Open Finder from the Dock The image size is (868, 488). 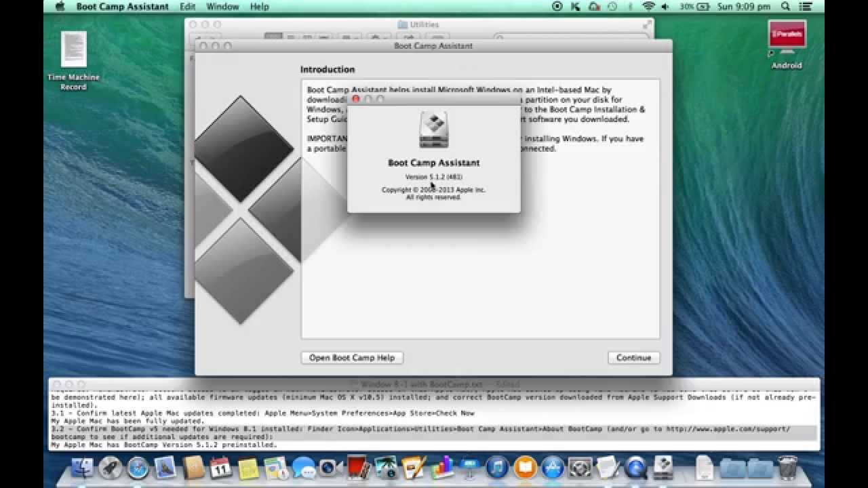(x=82, y=469)
